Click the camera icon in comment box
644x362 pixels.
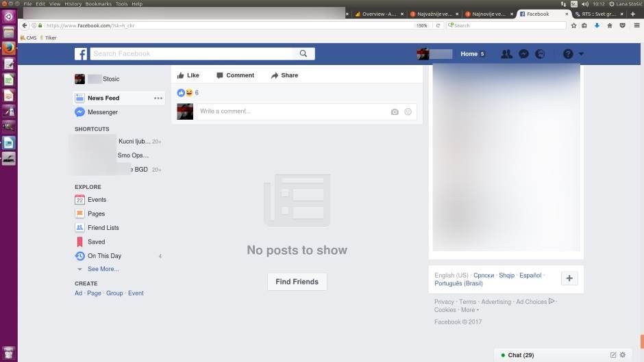pyautogui.click(x=395, y=112)
